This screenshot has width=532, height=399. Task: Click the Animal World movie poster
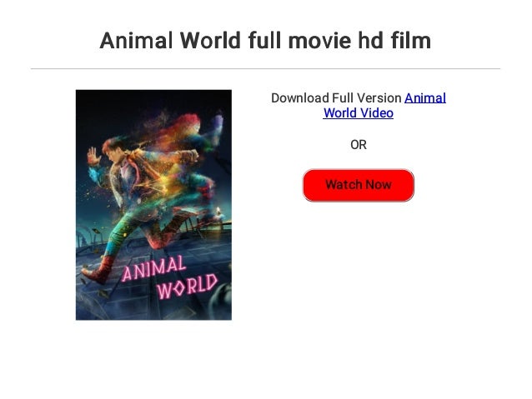point(153,205)
